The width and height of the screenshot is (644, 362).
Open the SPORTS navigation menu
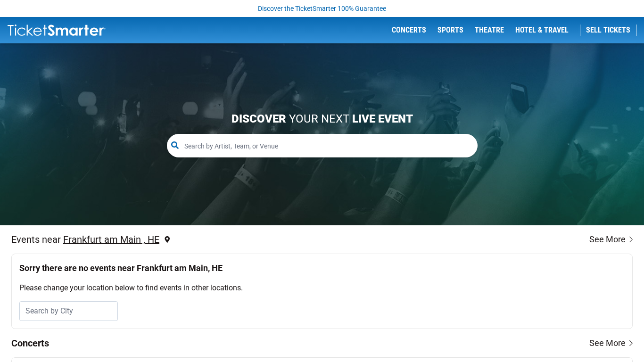point(450,30)
